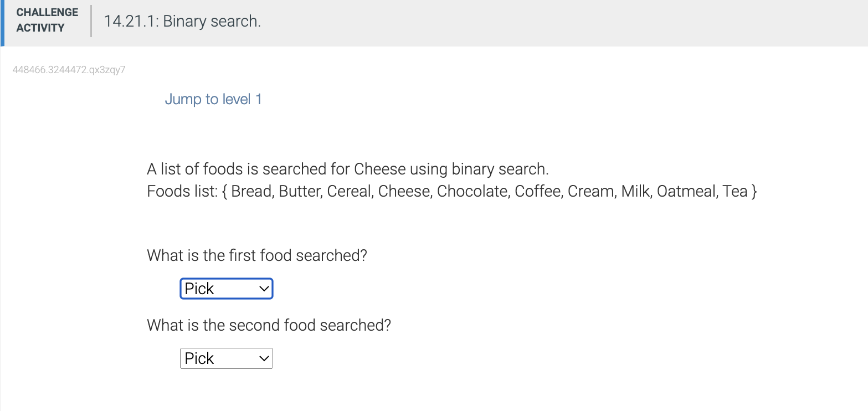The height and width of the screenshot is (411, 868).
Task: Click the word Chocolate in foods list
Action: pos(472,192)
